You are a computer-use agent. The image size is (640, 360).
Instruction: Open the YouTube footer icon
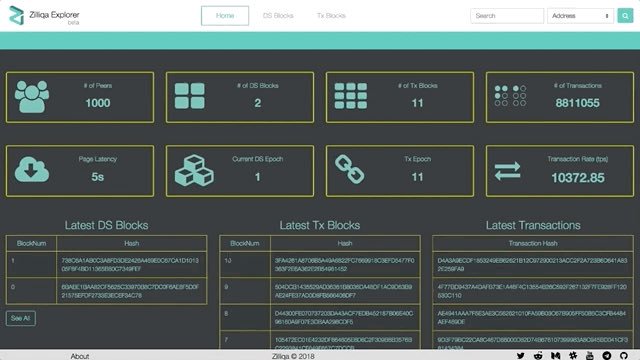click(589, 356)
